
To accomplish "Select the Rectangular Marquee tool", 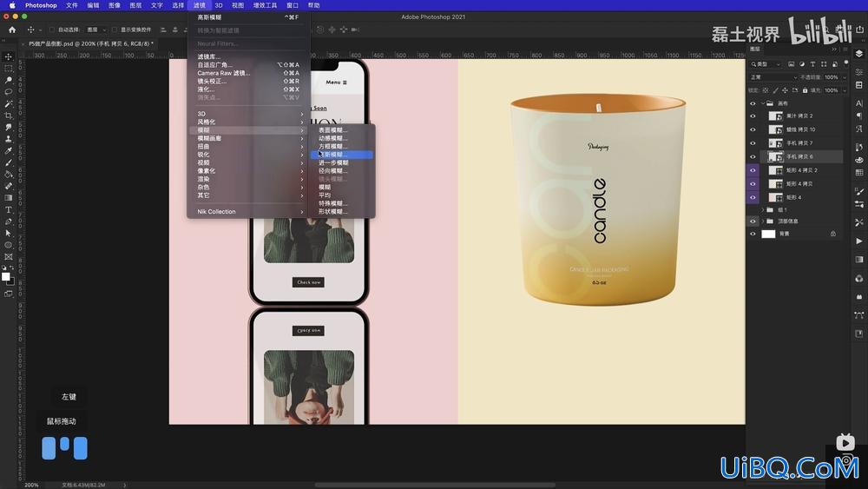I will (9, 69).
